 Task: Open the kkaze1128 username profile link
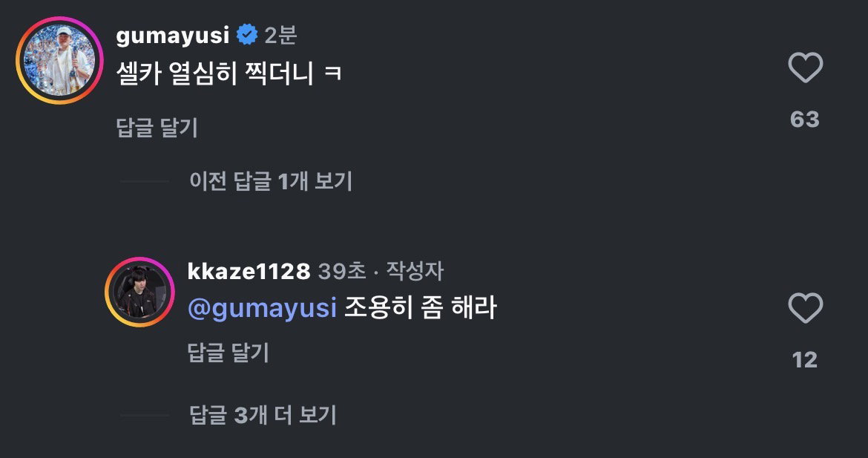(249, 272)
